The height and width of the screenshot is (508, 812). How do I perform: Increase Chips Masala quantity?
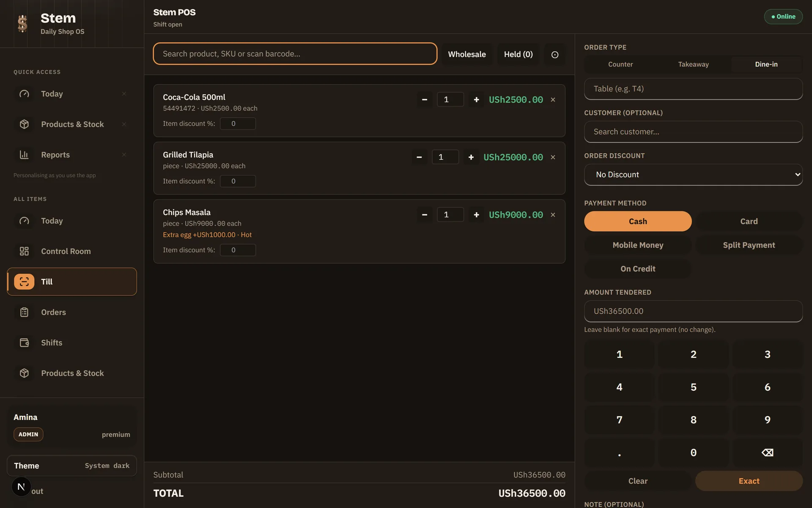point(476,215)
